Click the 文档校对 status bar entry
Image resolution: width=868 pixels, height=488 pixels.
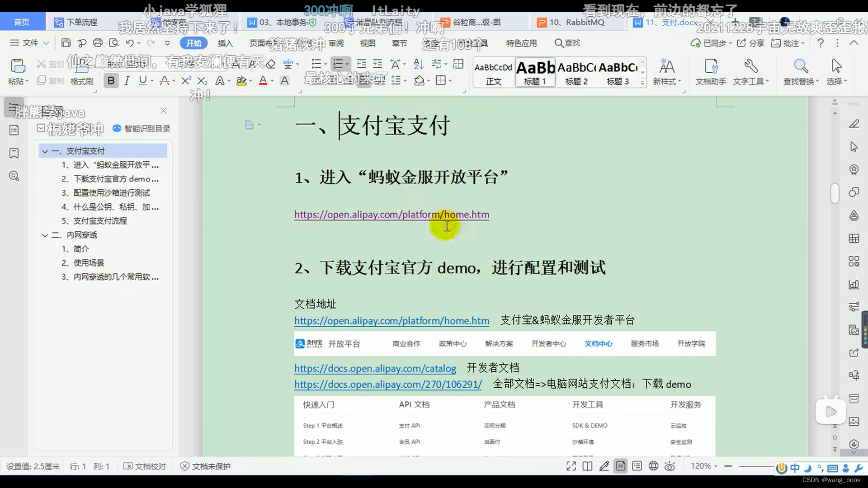click(145, 466)
